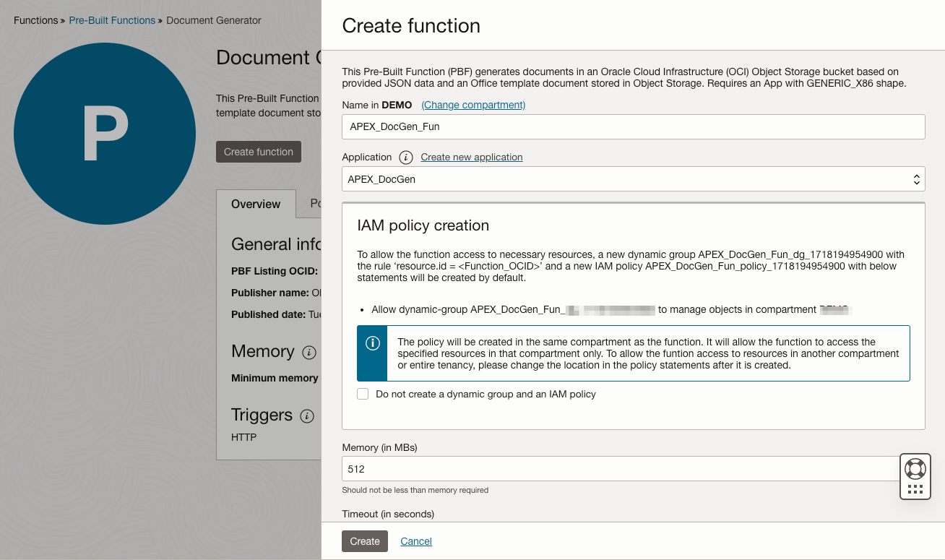This screenshot has height=560, width=945.
Task: Click the Functions breadcrumb
Action: coord(35,20)
